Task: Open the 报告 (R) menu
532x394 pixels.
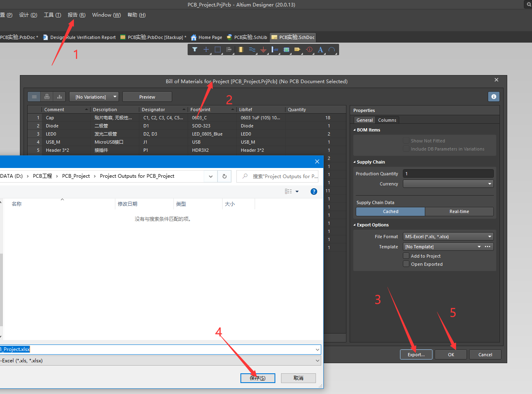Action: click(76, 15)
